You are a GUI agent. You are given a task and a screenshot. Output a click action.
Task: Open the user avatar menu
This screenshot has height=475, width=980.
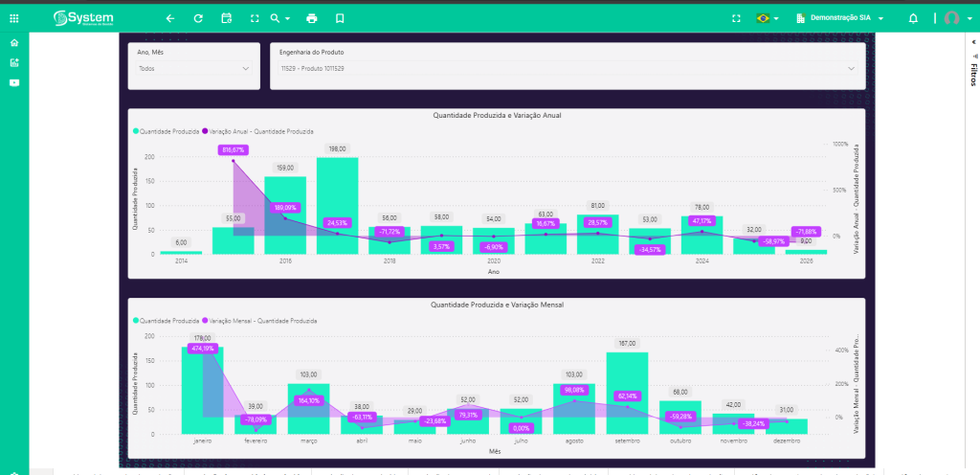coord(955,18)
